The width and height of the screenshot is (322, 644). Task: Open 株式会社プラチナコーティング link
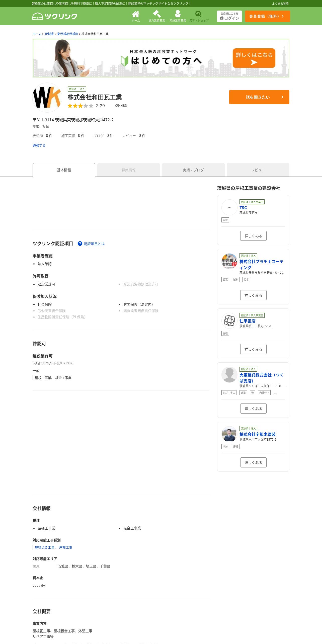(261, 265)
